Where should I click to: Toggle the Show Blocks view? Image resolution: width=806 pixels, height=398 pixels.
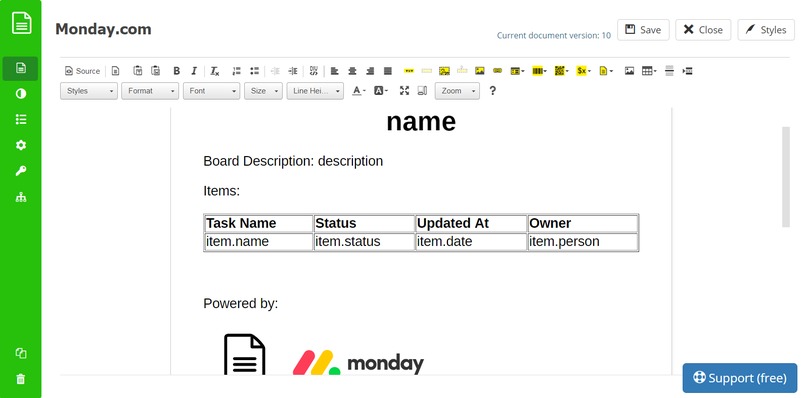point(422,91)
